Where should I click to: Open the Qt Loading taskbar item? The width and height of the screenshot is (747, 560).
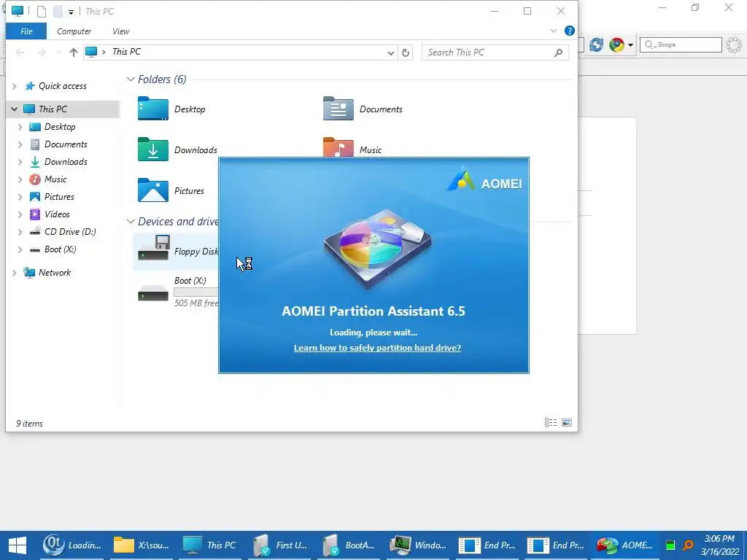[72, 545]
